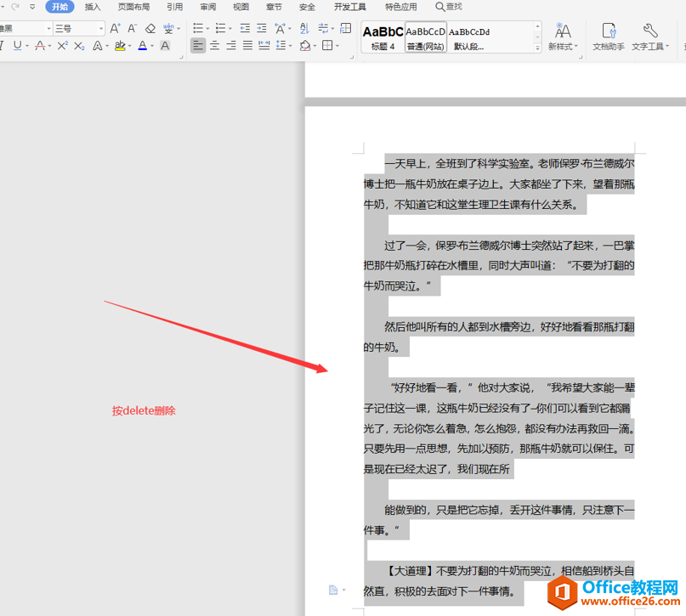Toggle underline formatting
This screenshot has width=686, height=616.
click(17, 46)
